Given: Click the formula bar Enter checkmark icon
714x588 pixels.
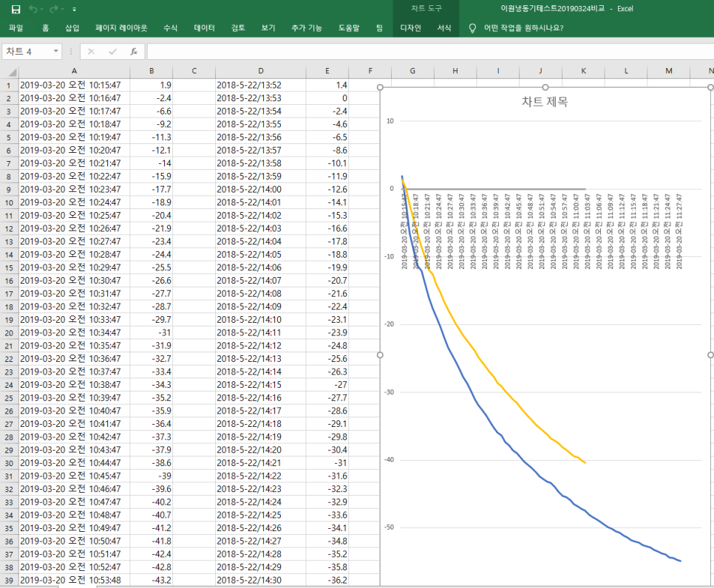Looking at the screenshot, I should tap(112, 52).
